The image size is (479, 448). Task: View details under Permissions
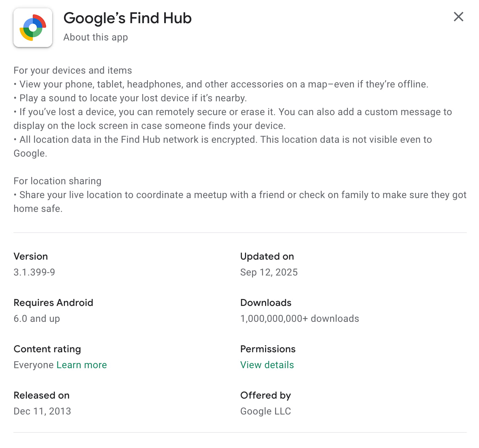267,365
